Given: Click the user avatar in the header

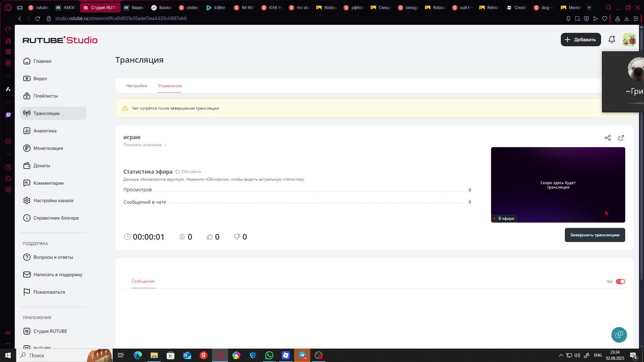Looking at the screenshot, I should coord(629,40).
